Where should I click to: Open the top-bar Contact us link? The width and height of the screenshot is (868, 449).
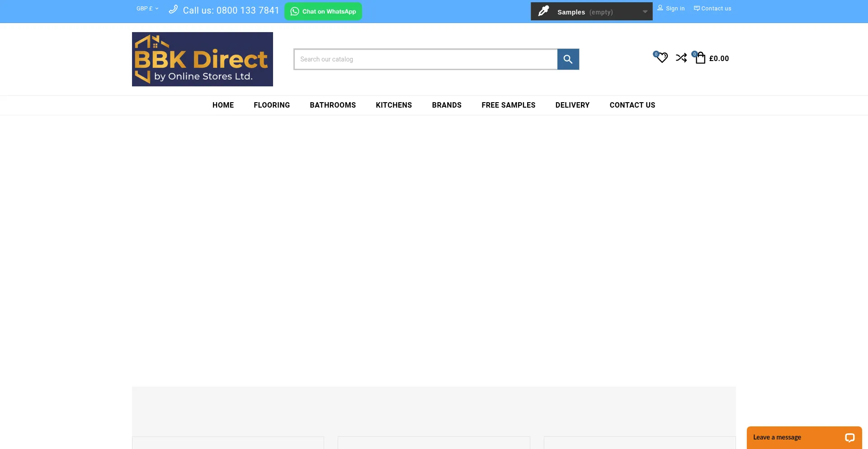(712, 9)
